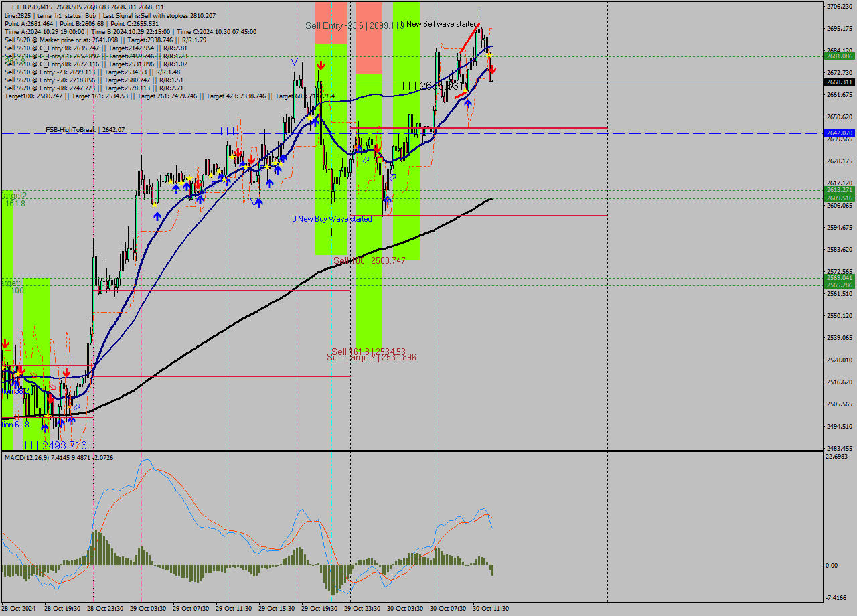Click green price tag 2681.086

(x=839, y=56)
